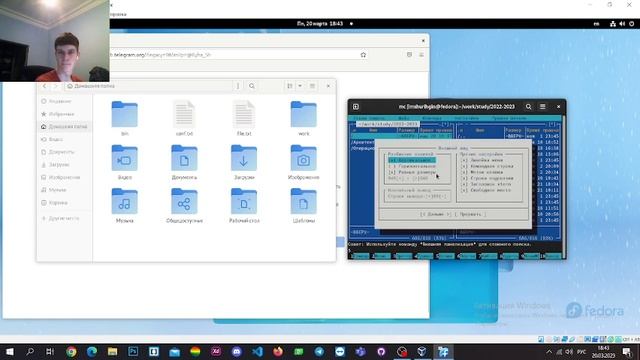Open Команда menu in mc
640x360 pixels.
click(x=431, y=118)
